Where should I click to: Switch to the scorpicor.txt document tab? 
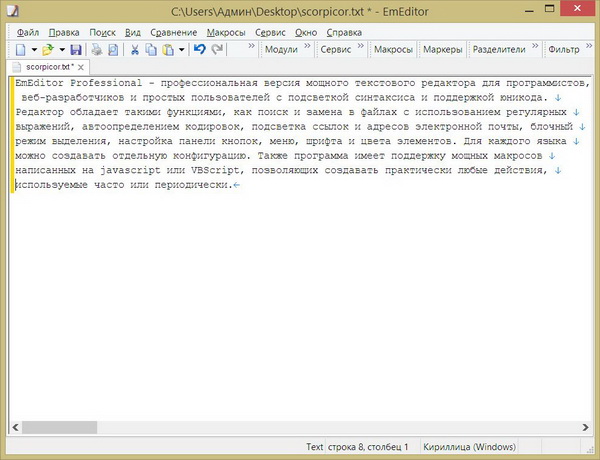tap(42, 66)
